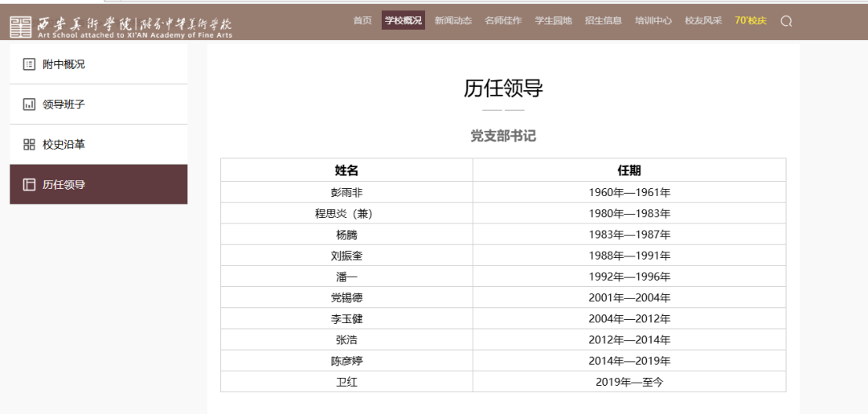Open 首页 in the top navigation
The width and height of the screenshot is (868, 414).
pos(362,20)
